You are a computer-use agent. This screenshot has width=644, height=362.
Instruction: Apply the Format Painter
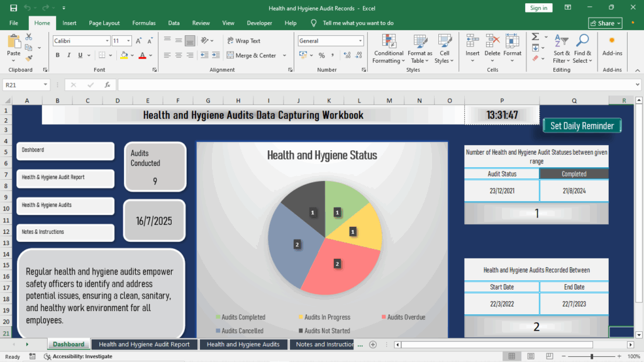(28, 57)
